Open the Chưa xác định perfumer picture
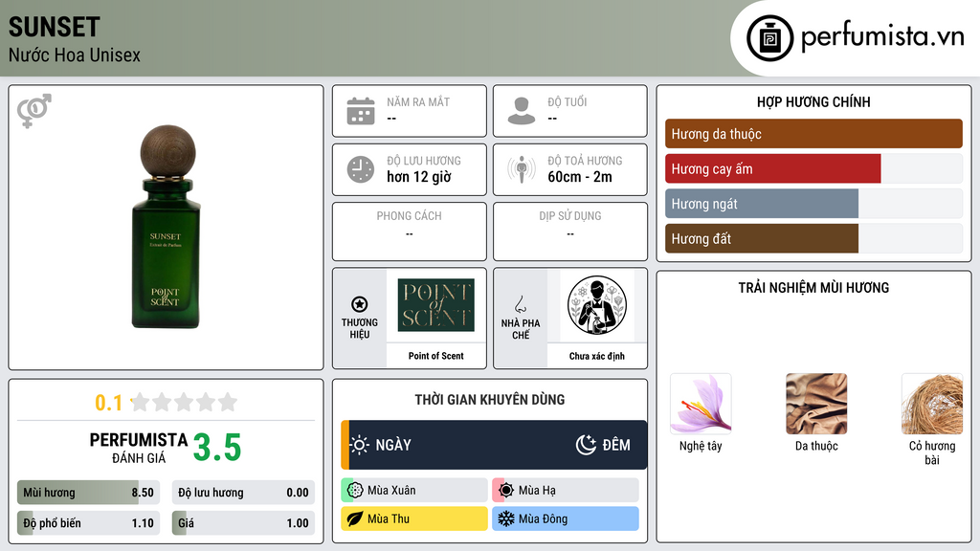980x551 pixels. [x=597, y=305]
